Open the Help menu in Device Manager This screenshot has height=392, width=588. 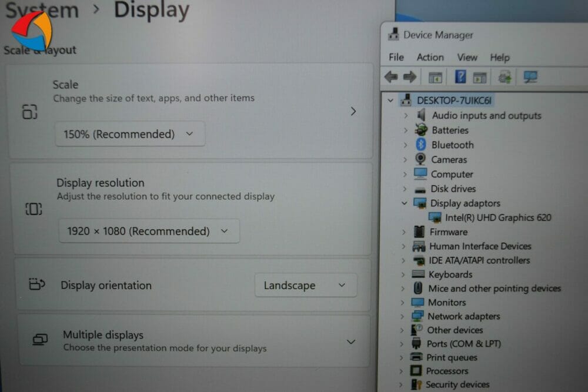click(x=500, y=58)
